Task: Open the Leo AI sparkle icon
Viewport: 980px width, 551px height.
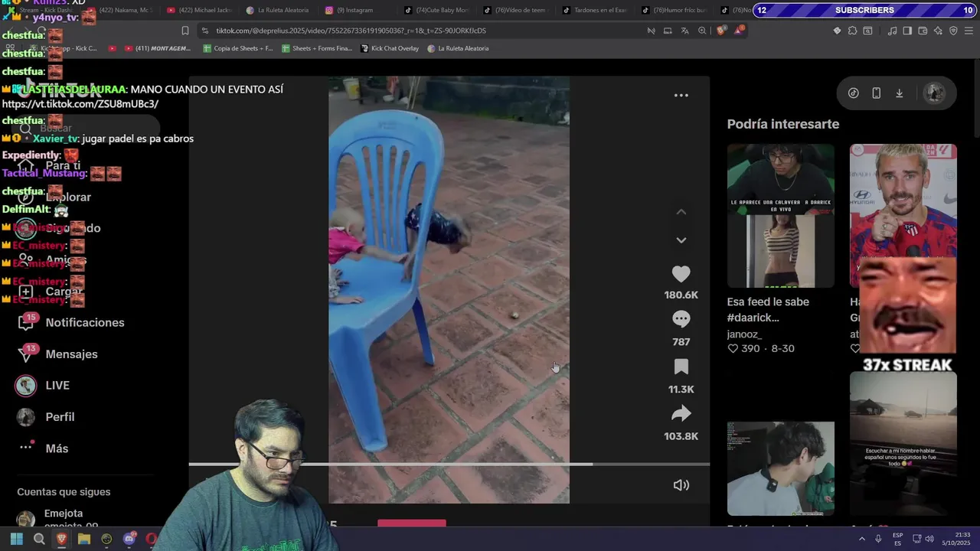Action: pyautogui.click(x=938, y=31)
